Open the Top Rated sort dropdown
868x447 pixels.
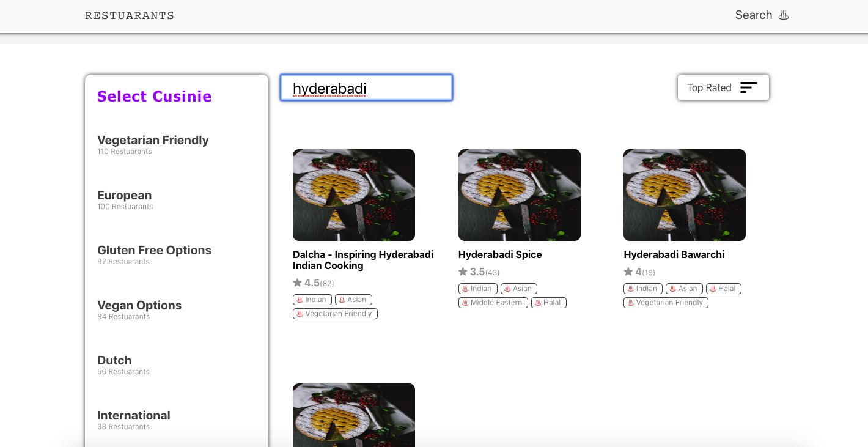tap(723, 87)
